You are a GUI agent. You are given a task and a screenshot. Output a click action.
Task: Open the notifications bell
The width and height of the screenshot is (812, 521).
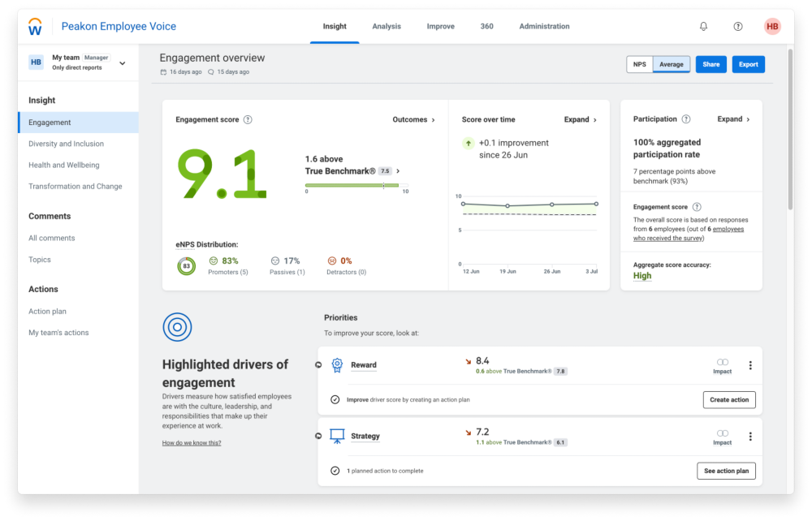703,27
